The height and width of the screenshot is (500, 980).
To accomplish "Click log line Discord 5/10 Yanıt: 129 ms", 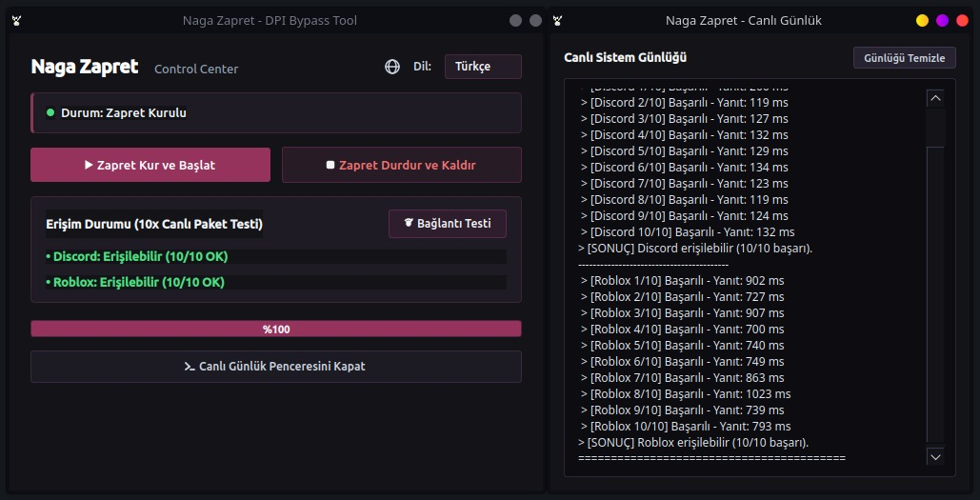I will click(685, 151).
